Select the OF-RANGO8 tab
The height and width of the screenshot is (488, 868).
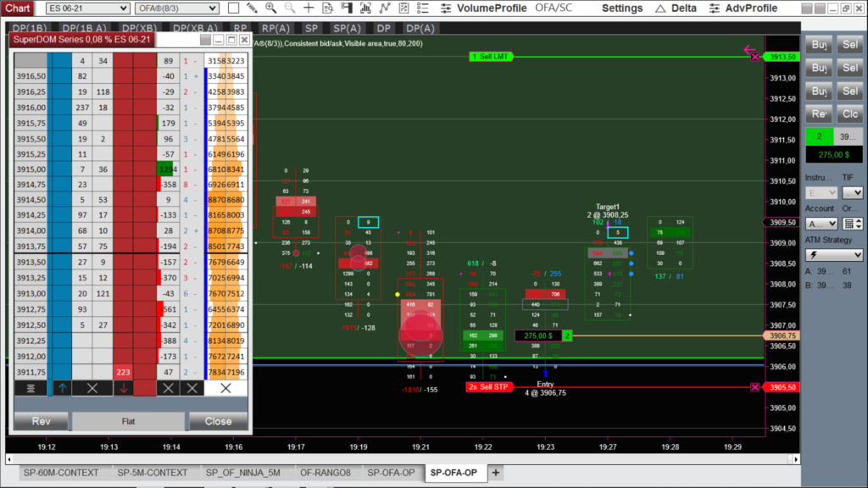[325, 473]
